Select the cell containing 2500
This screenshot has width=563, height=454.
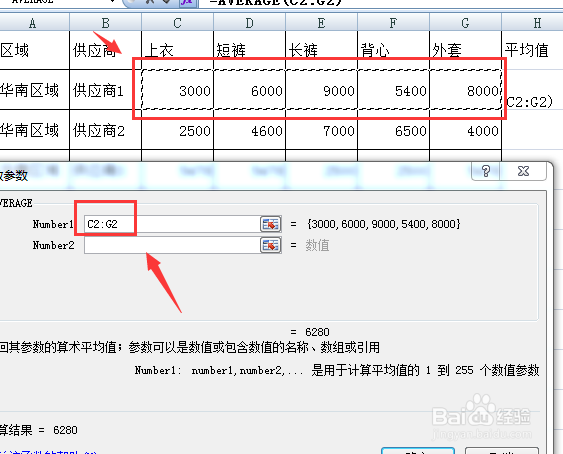coord(177,130)
